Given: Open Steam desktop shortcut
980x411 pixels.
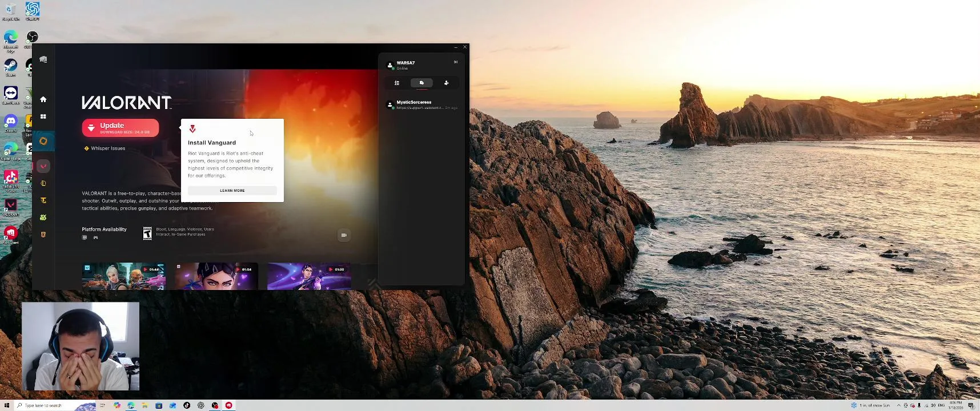Looking at the screenshot, I should (x=10, y=68).
